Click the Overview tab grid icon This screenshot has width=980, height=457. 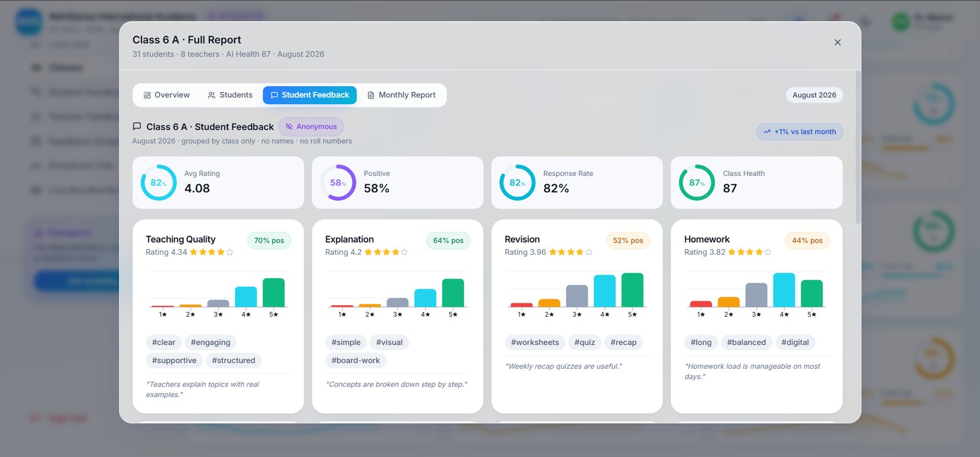click(147, 95)
